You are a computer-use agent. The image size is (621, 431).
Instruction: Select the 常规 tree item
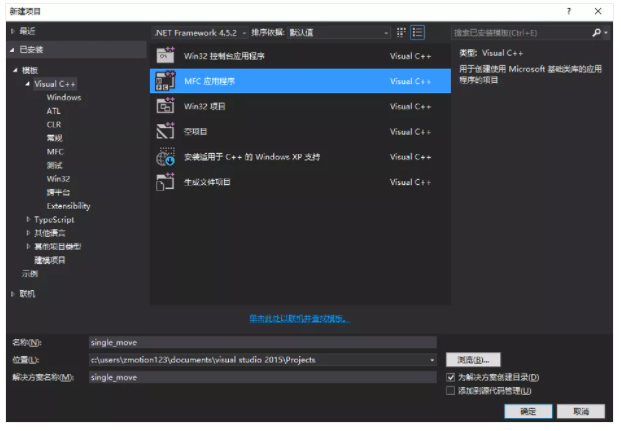click(x=55, y=138)
